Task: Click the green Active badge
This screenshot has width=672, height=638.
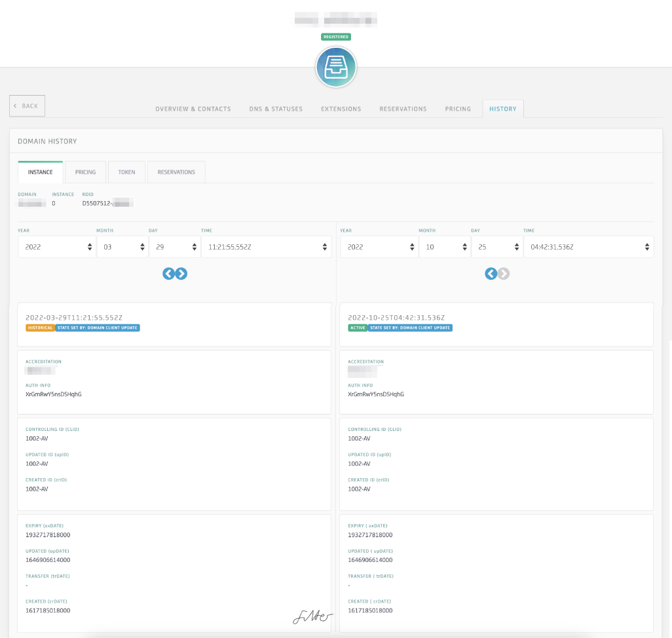Action: [x=358, y=328]
